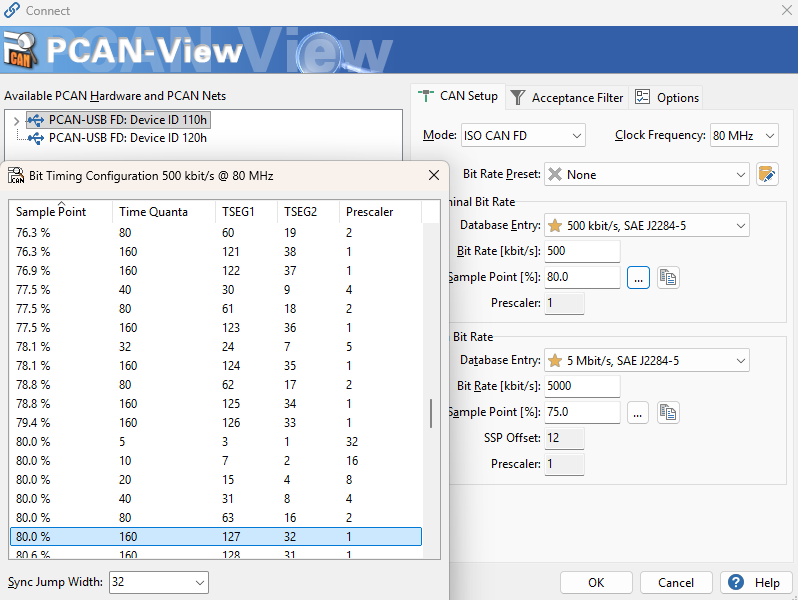This screenshot has width=798, height=600.
Task: Open the Clock Frequency dropdown
Action: click(x=743, y=135)
